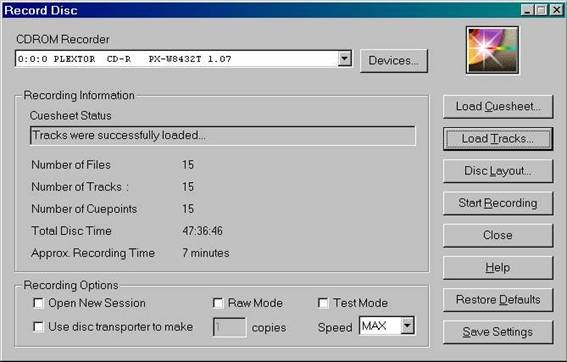Image resolution: width=567 pixels, height=362 pixels.
Task: Click the '7 minutes' recording time value
Action: point(206,253)
